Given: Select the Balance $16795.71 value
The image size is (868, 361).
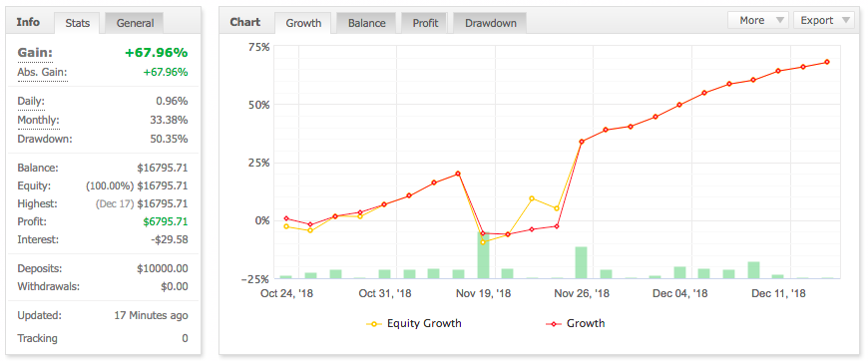Looking at the screenshot, I should (x=163, y=168).
